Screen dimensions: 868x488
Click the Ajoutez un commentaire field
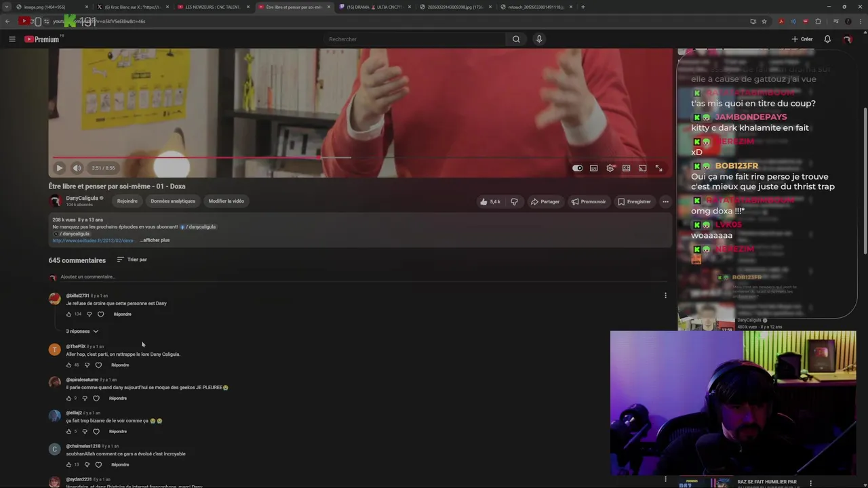pyautogui.click(x=363, y=277)
